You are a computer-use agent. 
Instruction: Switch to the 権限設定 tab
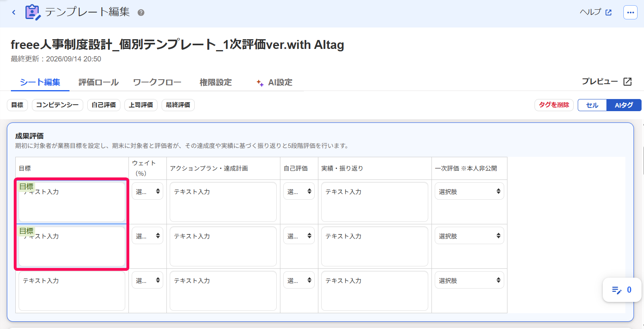(x=216, y=82)
